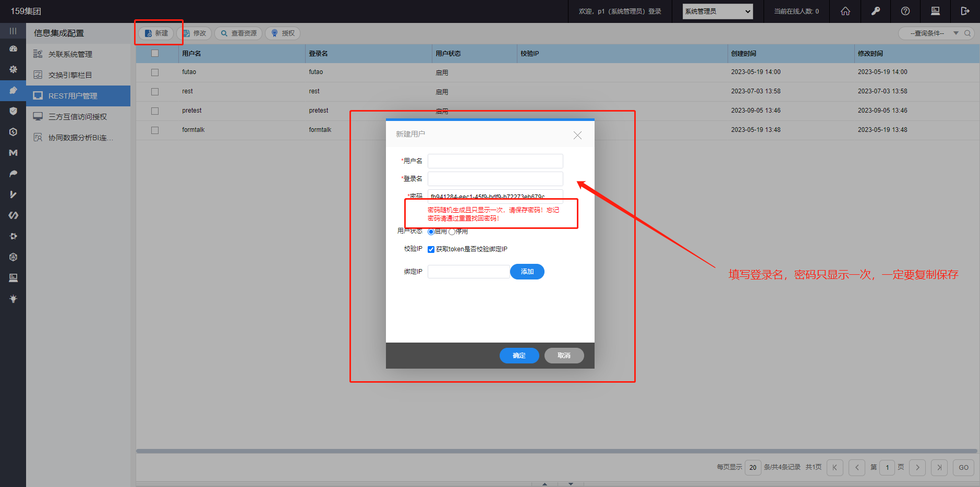The height and width of the screenshot is (487, 980).
Task: Tick the checkbox for the formtalk row
Action: point(155,130)
